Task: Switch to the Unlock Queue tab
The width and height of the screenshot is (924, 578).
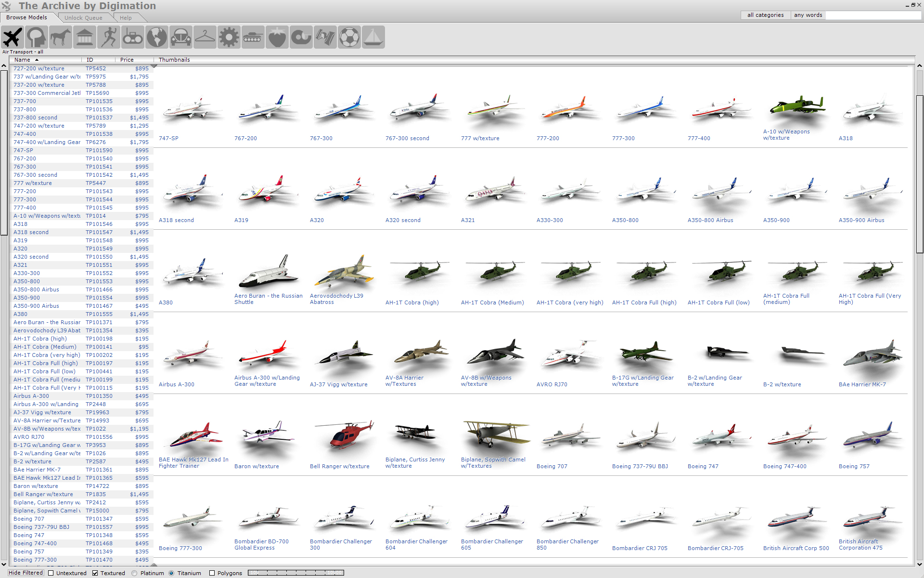Action: coord(83,18)
